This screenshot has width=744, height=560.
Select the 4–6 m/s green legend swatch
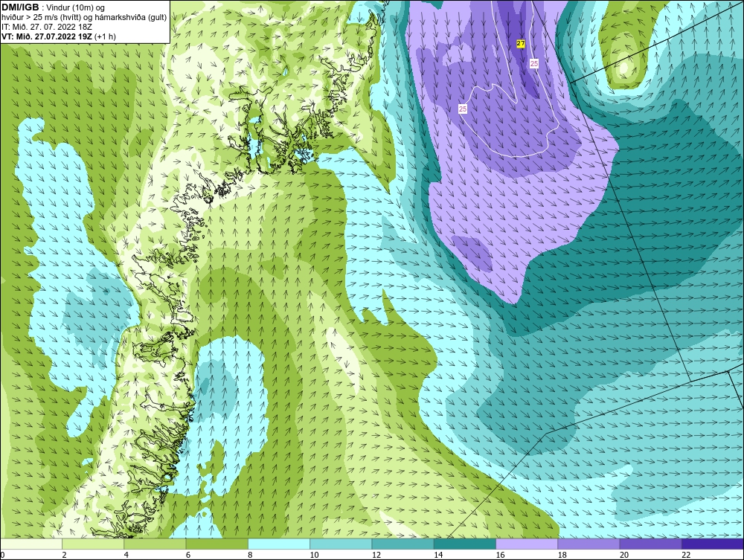click(155, 544)
